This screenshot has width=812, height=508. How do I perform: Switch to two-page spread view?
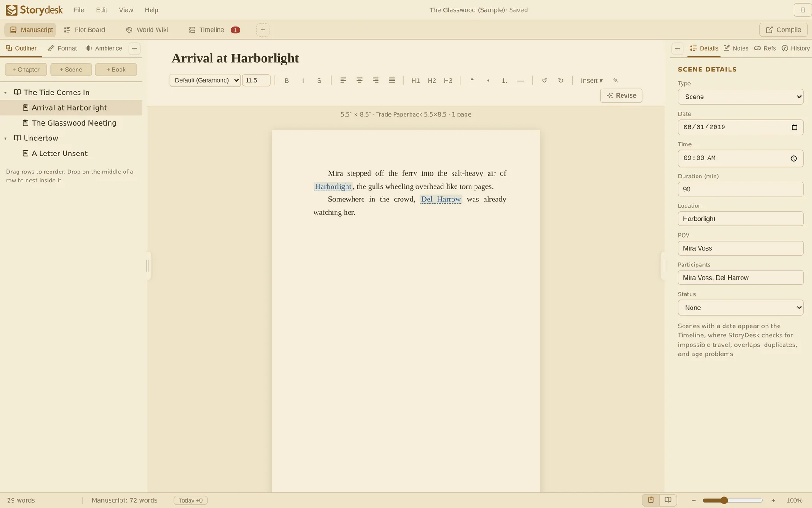[668, 500]
